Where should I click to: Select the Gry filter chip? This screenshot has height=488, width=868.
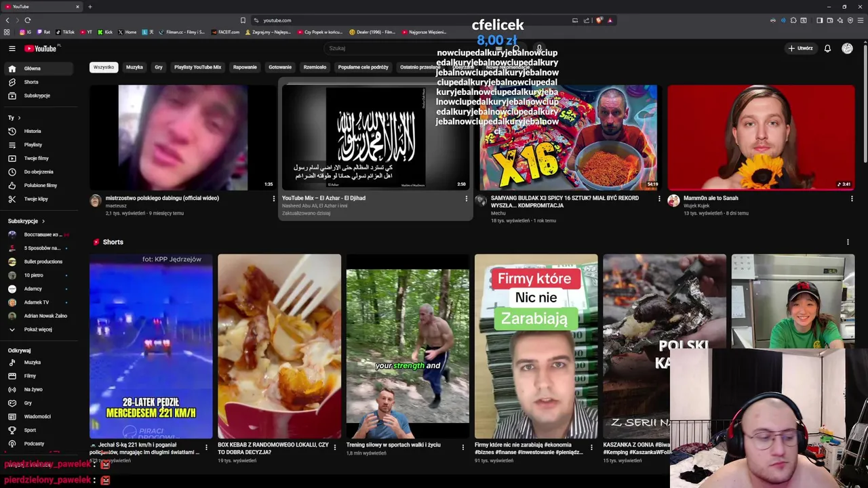[159, 67]
